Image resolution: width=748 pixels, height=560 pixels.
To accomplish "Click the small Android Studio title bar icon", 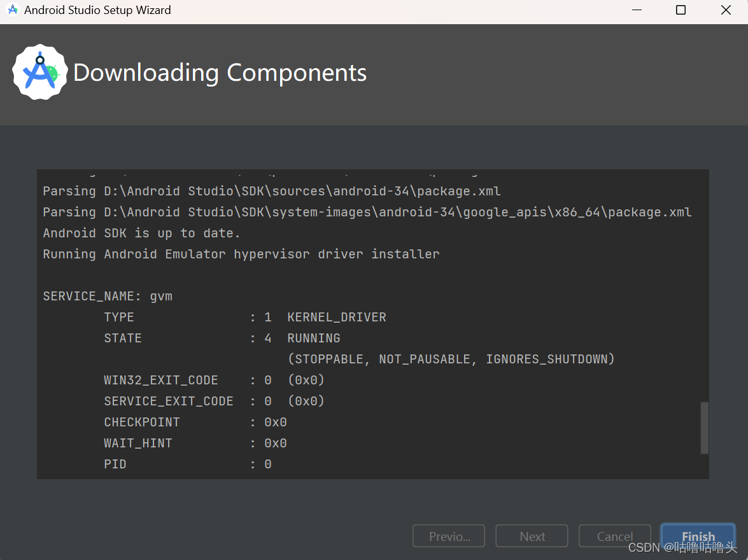I will coord(13,10).
